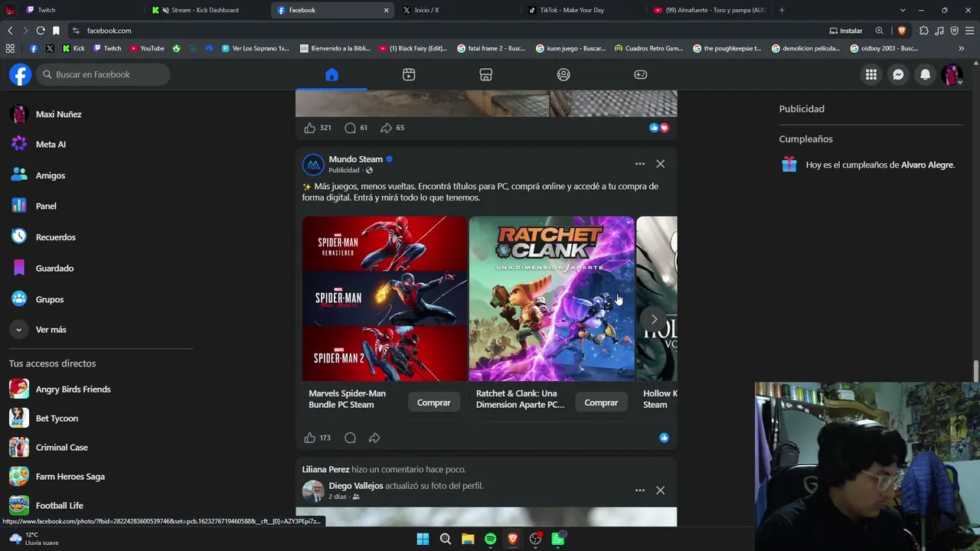Screen dimensions: 980x551
Task: Open comments on the Mundo Steam post
Action: [x=350, y=438]
